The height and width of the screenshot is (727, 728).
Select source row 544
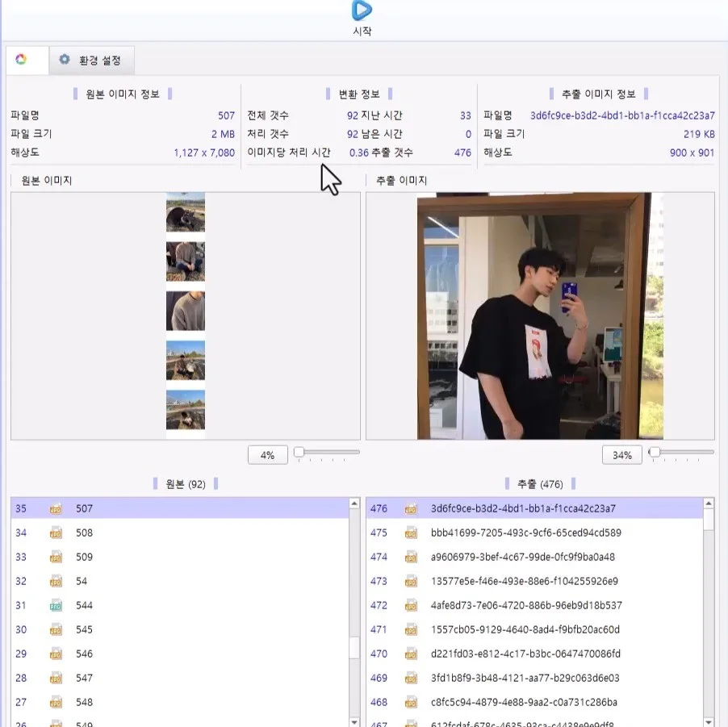click(180, 605)
